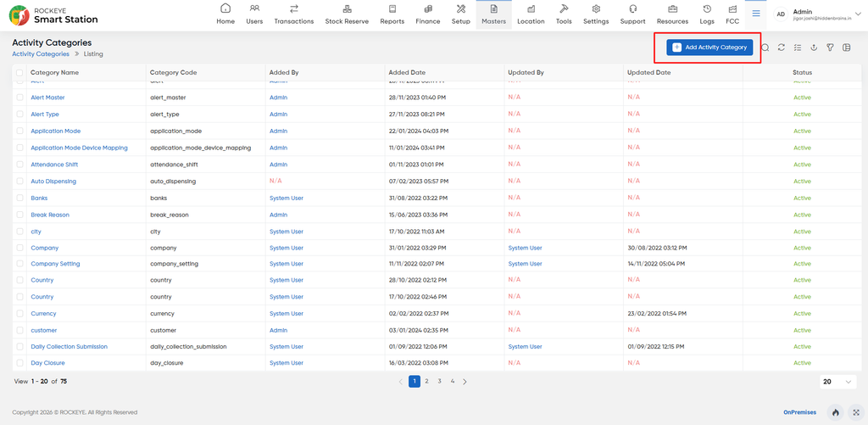Refresh the activity categories list
This screenshot has width=868, height=425.
point(781,48)
